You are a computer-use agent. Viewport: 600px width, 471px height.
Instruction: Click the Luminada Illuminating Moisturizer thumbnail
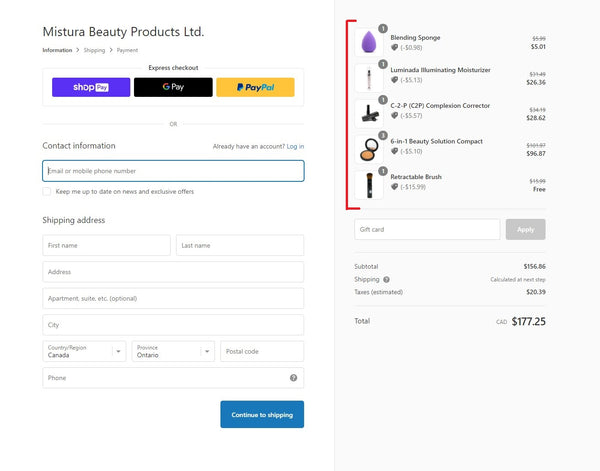tap(368, 77)
